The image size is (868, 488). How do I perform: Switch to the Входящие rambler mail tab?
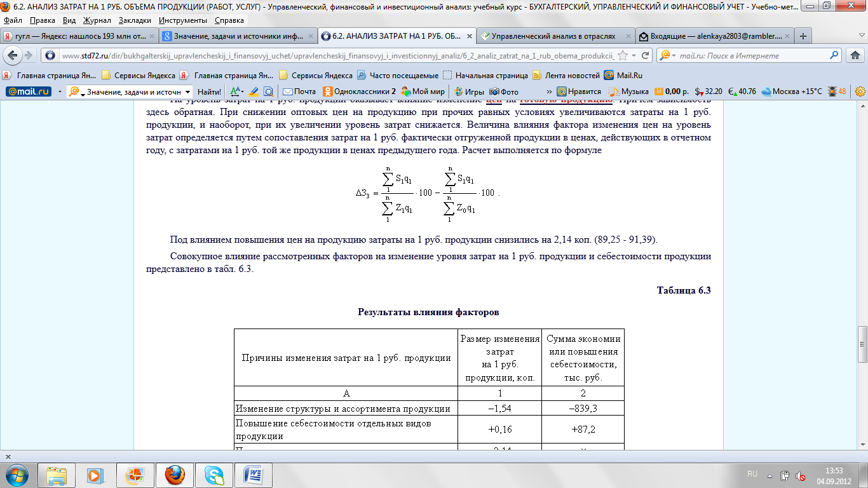pos(715,36)
